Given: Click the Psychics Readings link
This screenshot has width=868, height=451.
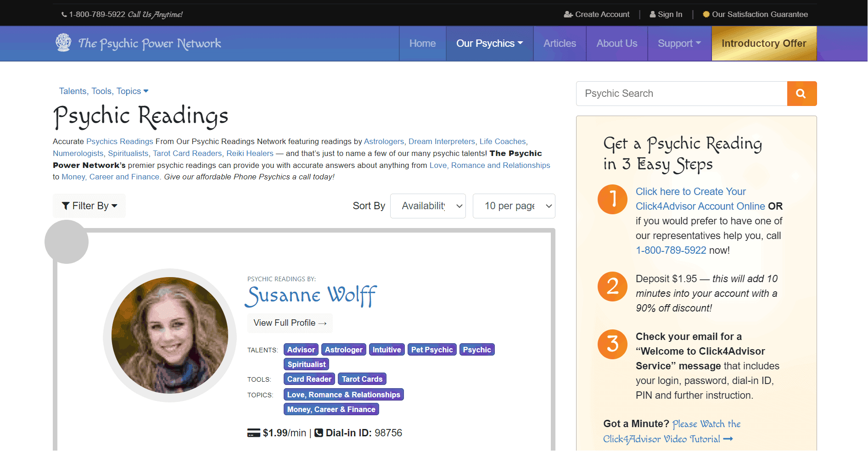Looking at the screenshot, I should [x=120, y=142].
